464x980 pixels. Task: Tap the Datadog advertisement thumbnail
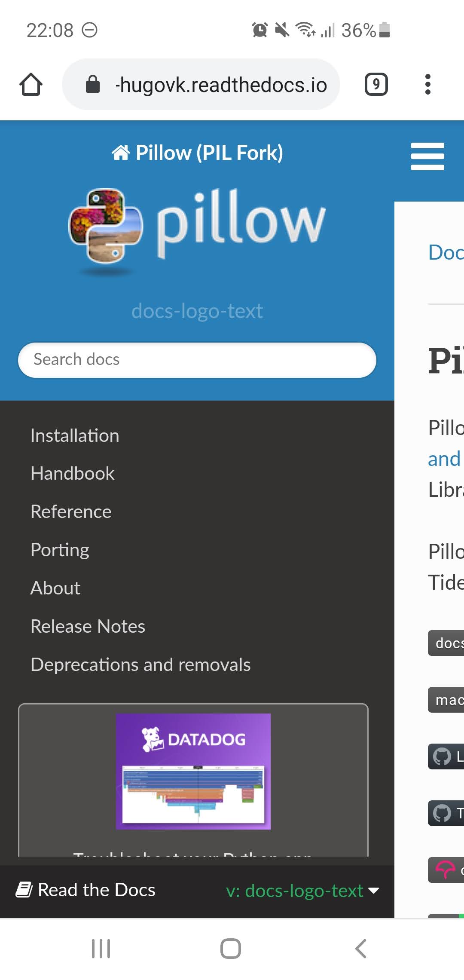pyautogui.click(x=193, y=772)
